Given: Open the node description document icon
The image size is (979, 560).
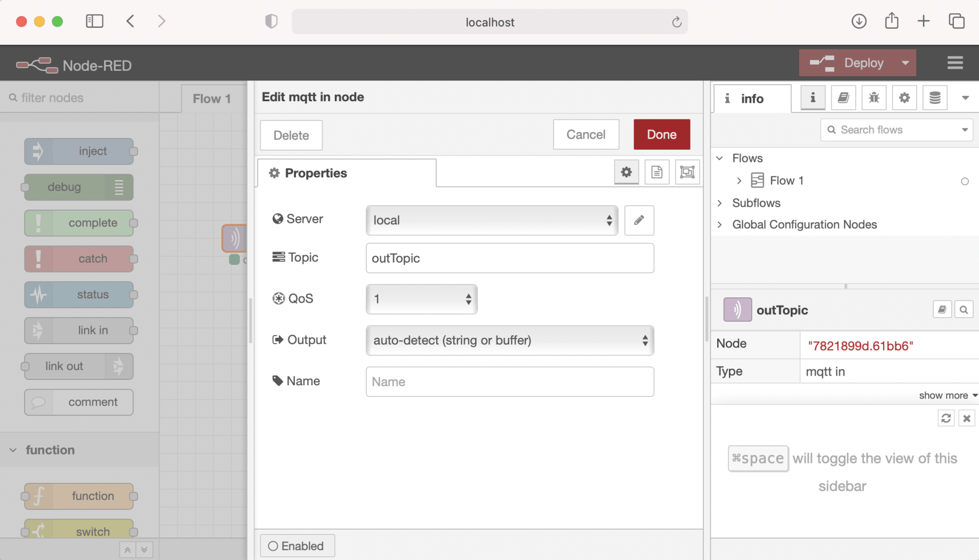Looking at the screenshot, I should [x=656, y=173].
